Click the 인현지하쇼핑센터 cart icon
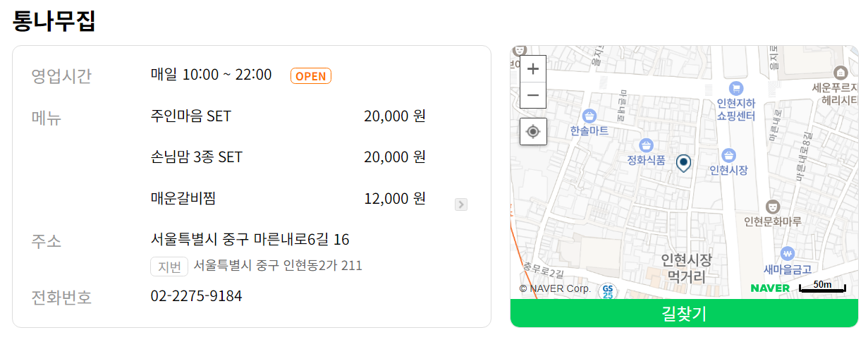 (x=736, y=89)
